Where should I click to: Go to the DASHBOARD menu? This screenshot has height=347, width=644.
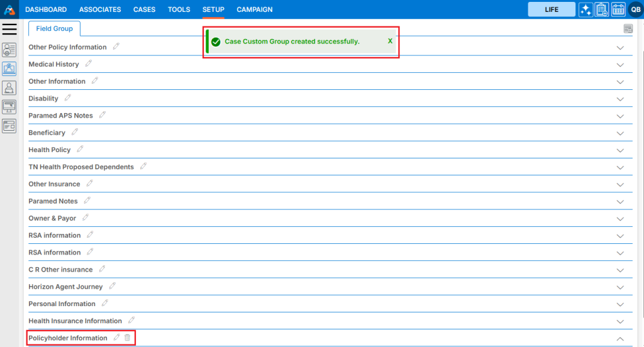click(x=46, y=9)
